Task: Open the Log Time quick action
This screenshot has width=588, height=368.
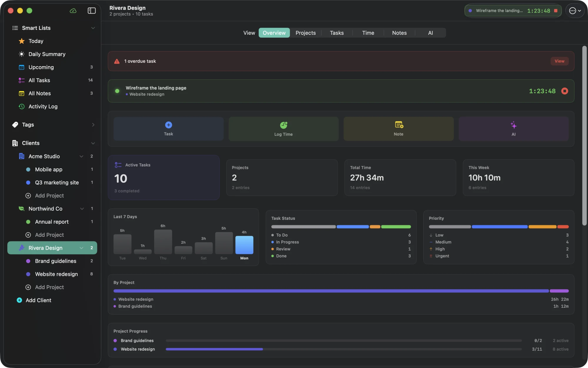Action: (x=283, y=129)
